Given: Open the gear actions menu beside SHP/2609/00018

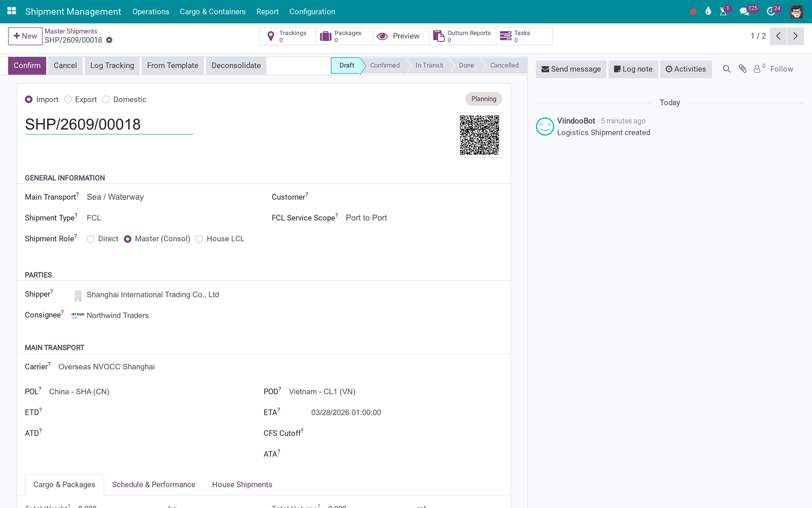Looking at the screenshot, I should [109, 40].
